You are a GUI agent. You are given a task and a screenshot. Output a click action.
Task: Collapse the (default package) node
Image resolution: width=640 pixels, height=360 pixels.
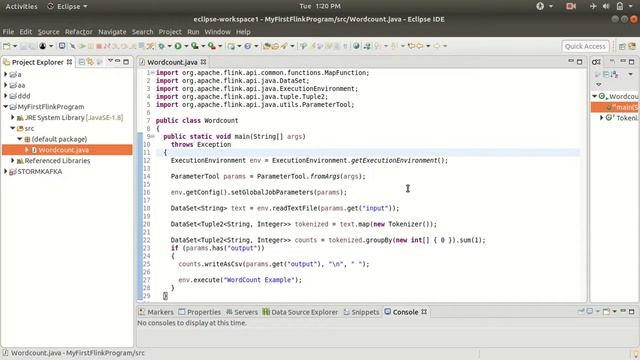[x=20, y=139]
